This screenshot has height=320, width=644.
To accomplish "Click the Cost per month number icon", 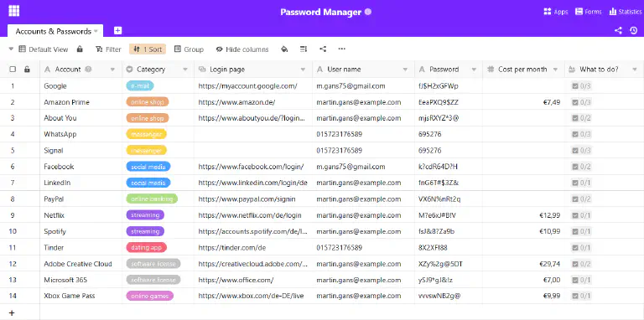I will tap(491, 70).
